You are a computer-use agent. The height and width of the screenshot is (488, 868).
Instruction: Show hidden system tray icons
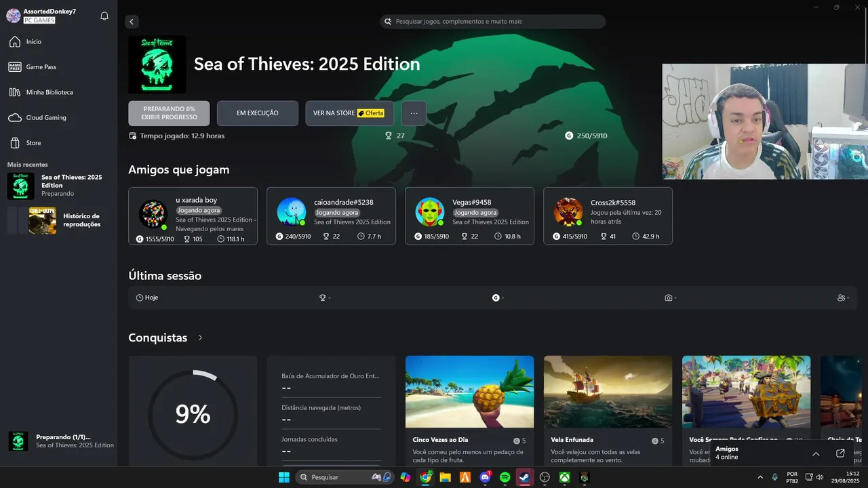coord(760,477)
